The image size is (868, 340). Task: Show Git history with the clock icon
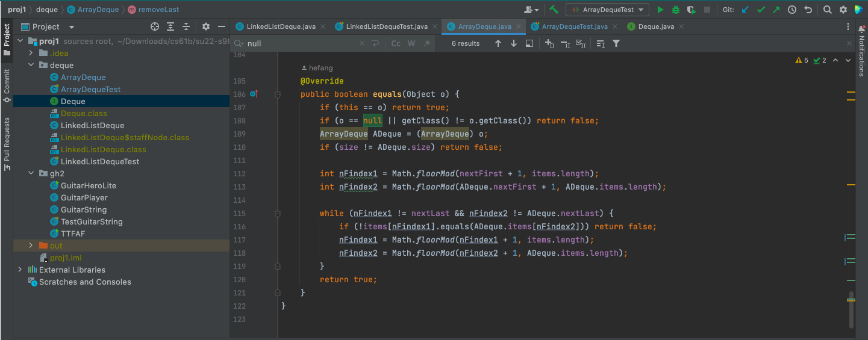(792, 10)
